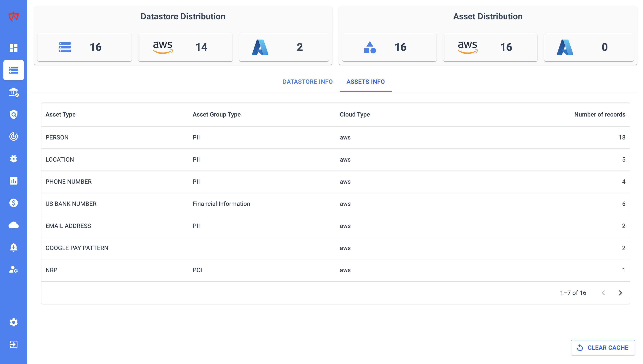Click the AWS datastore count card showing 14
Viewport: 643px width, 364px height.
click(x=185, y=47)
